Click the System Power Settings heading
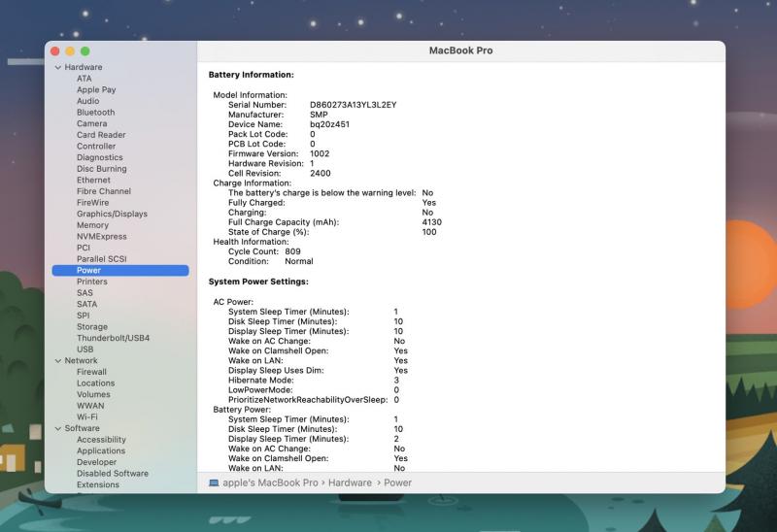Viewport: 777px width, 532px height. pyautogui.click(x=258, y=282)
